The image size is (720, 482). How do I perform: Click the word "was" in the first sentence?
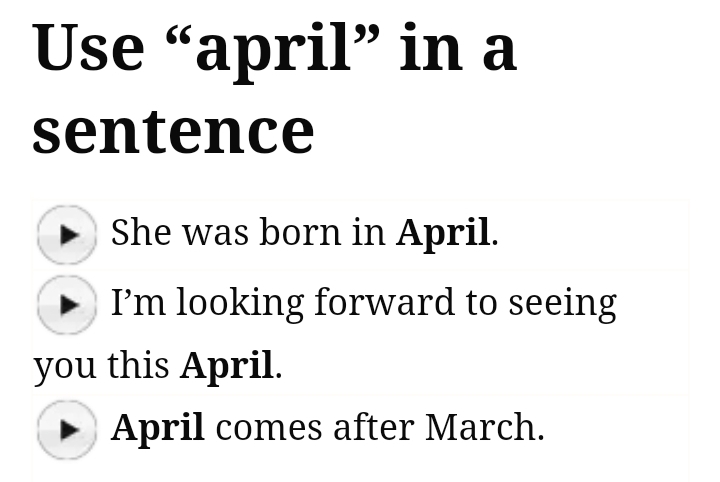[x=215, y=233]
